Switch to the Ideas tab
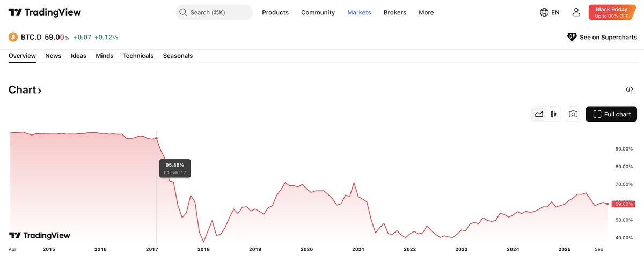This screenshot has width=644, height=262. pos(78,56)
